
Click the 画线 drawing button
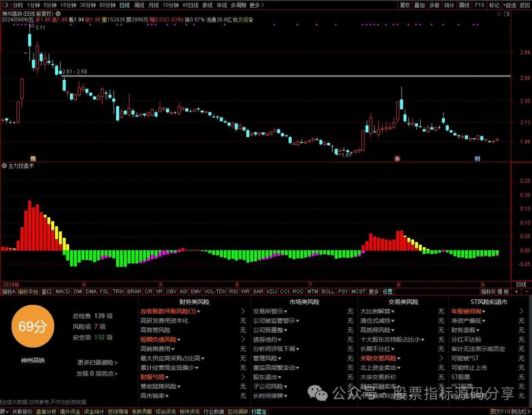[464, 5]
